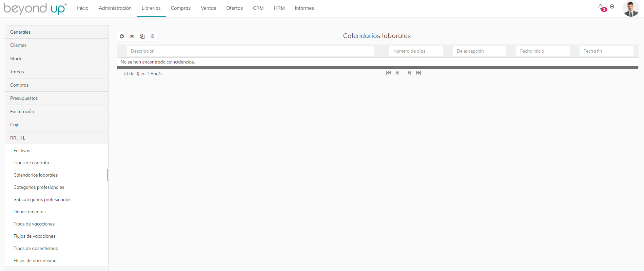Image resolution: width=644 pixels, height=271 pixels.
Task: Open Flujos de absentismos
Action: tap(57, 260)
